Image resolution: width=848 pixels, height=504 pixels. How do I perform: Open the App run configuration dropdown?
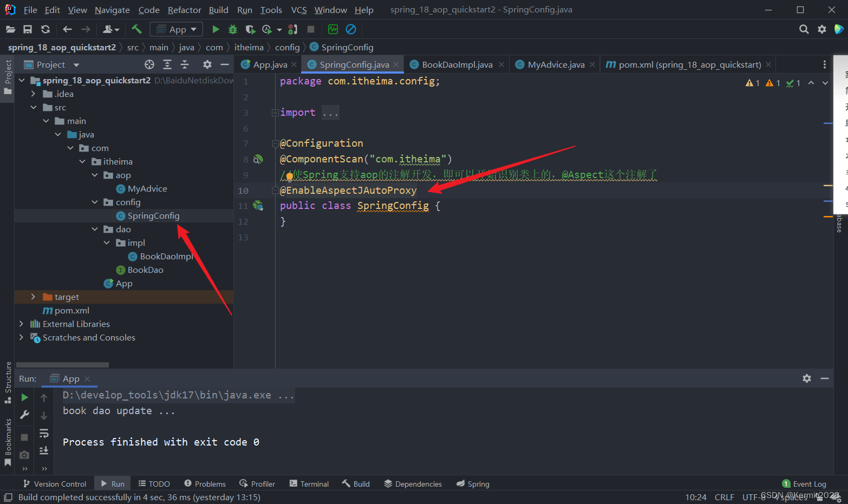tap(176, 29)
